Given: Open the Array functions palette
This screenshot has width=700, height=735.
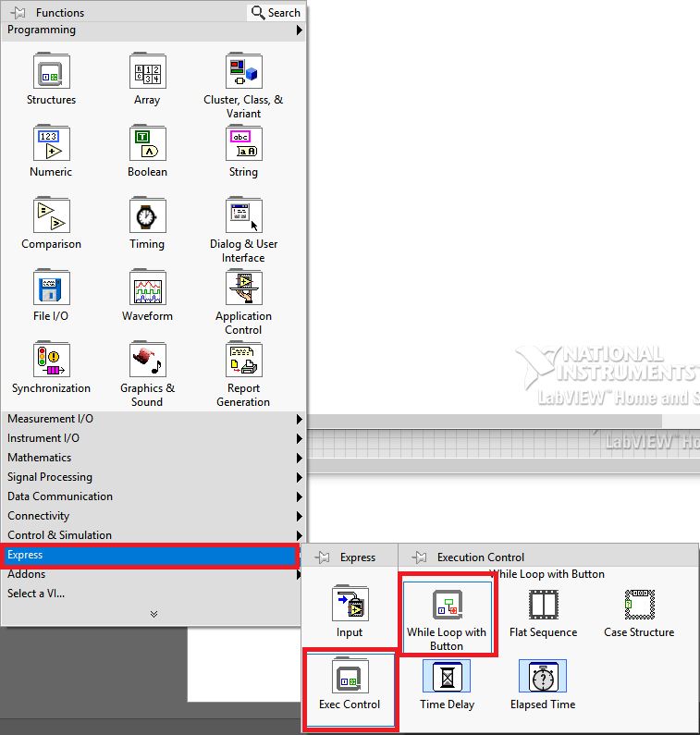Looking at the screenshot, I should pyautogui.click(x=147, y=72).
